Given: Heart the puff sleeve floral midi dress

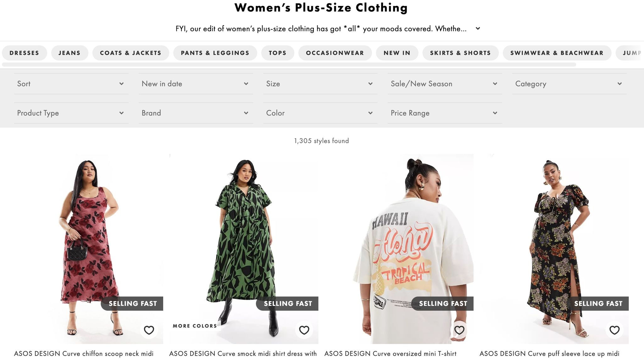Looking at the screenshot, I should point(614,330).
